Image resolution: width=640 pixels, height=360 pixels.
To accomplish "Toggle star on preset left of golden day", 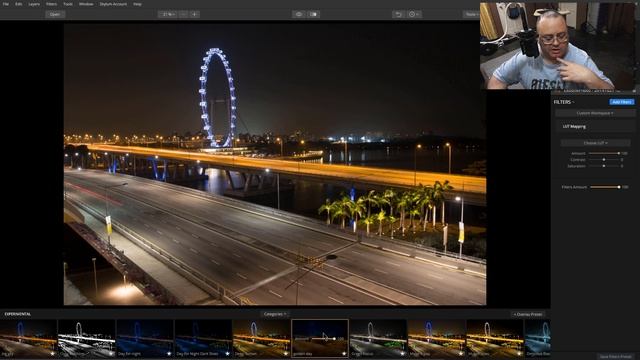I will (286, 353).
